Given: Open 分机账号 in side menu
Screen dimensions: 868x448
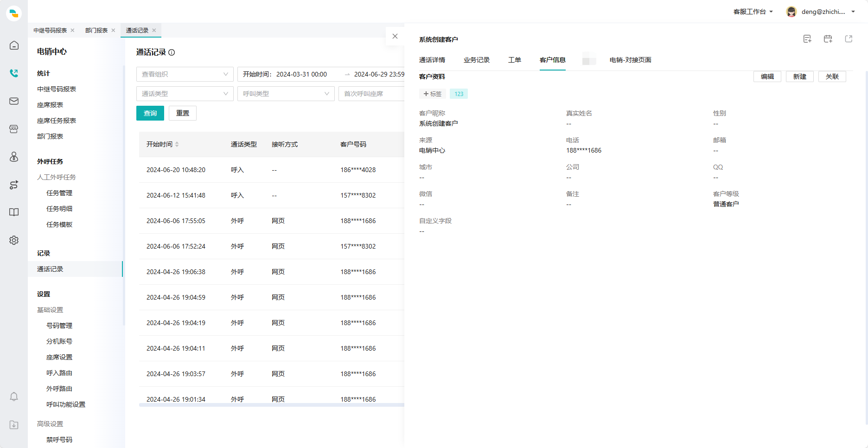Looking at the screenshot, I should pos(59,341).
